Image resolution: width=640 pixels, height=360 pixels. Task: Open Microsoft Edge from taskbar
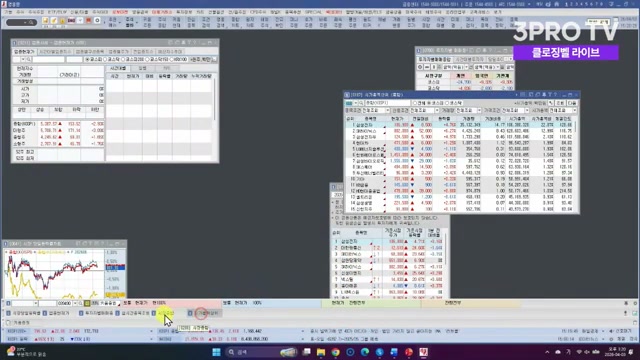point(365,352)
